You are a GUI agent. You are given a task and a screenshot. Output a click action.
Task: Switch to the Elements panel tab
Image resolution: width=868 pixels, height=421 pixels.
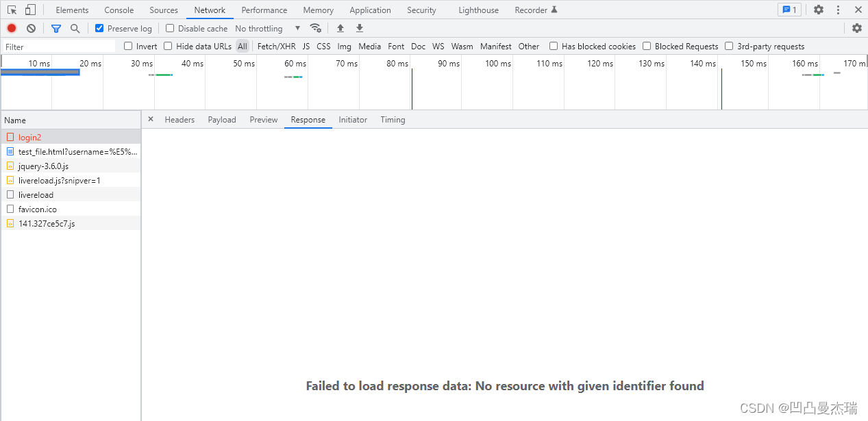[x=72, y=10]
